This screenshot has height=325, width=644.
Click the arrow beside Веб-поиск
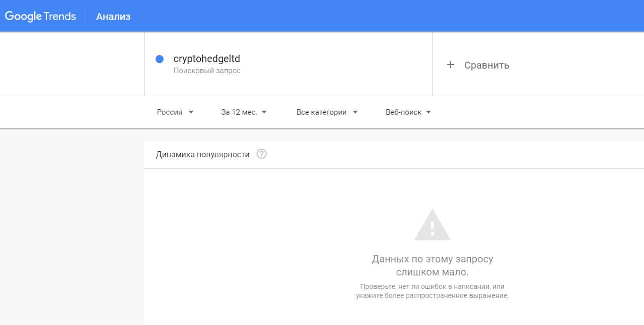428,112
